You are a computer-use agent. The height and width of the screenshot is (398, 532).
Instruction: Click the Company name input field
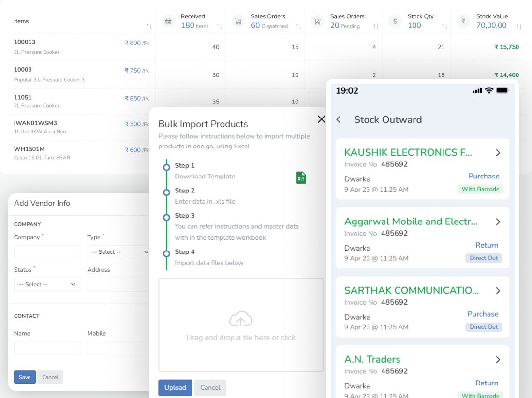click(x=47, y=252)
